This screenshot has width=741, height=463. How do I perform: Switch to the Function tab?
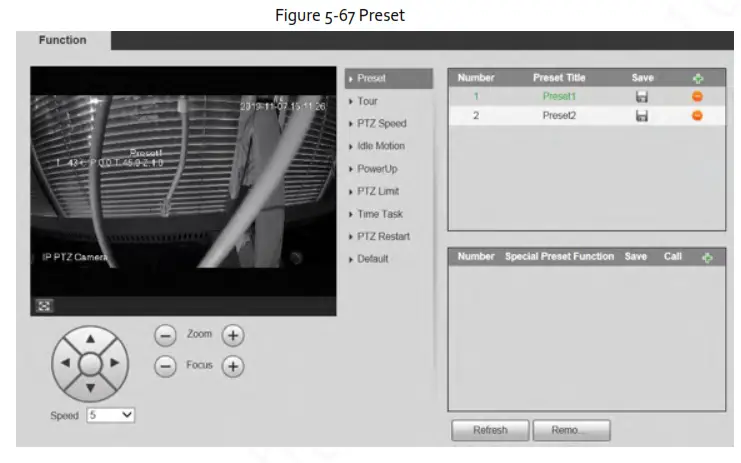63,40
